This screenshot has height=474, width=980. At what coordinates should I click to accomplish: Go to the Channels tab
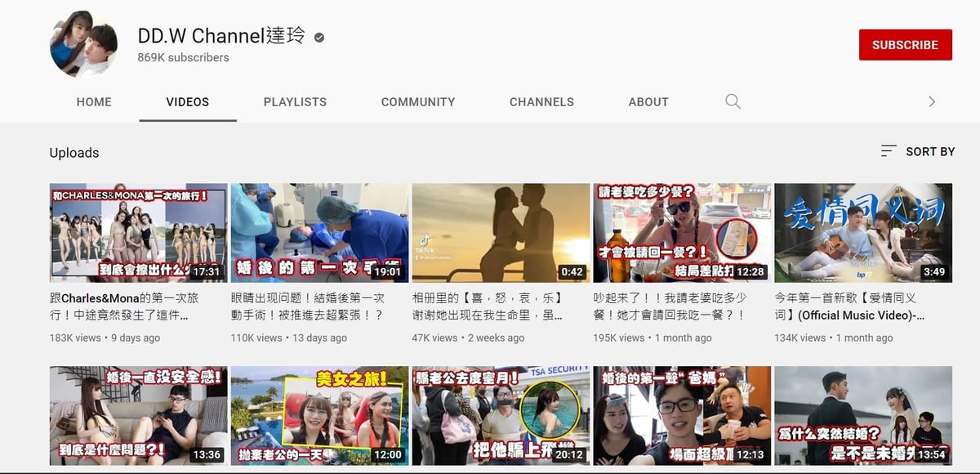coord(541,102)
